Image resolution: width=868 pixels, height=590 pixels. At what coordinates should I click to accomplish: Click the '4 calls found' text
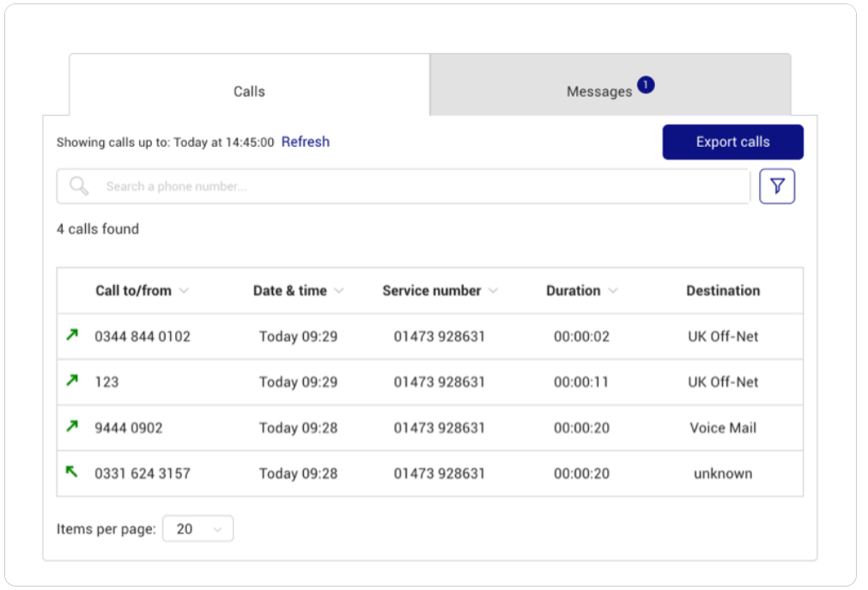pos(98,228)
